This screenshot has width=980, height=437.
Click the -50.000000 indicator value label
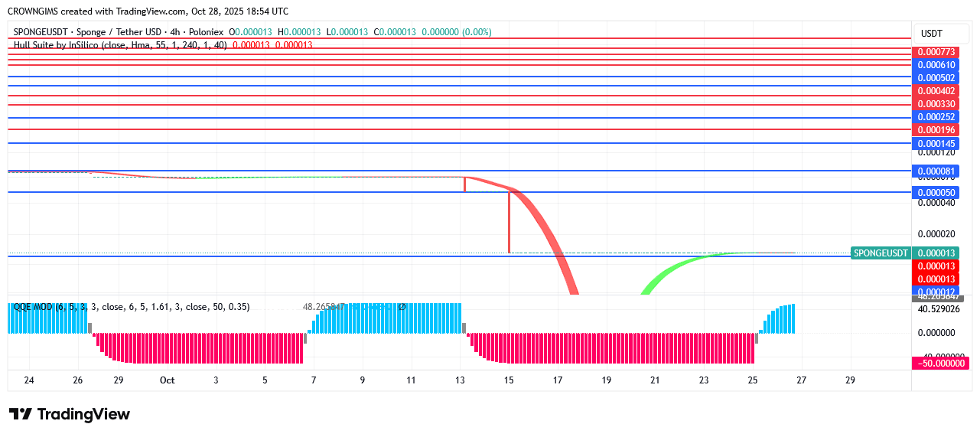940,363
